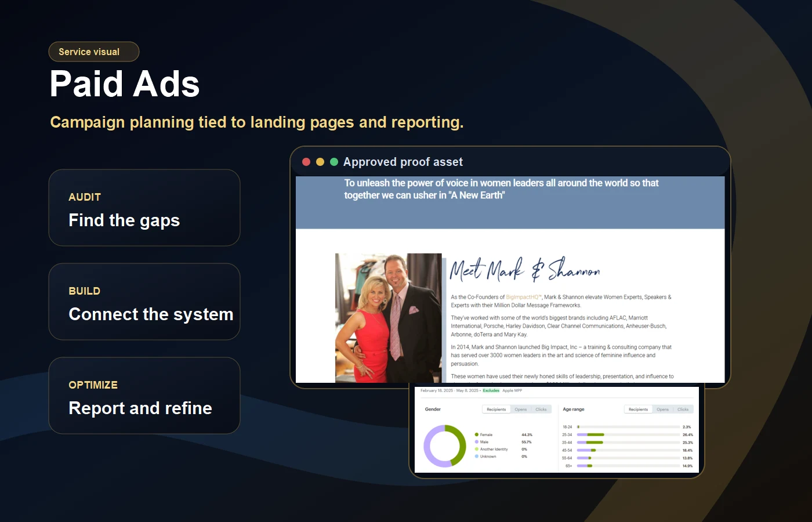This screenshot has height=522, width=812.
Task: Open the Audit Find the gaps card
Action: point(144,208)
